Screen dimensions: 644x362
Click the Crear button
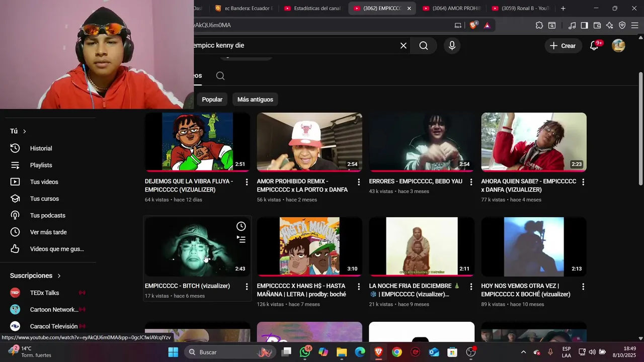click(x=562, y=46)
